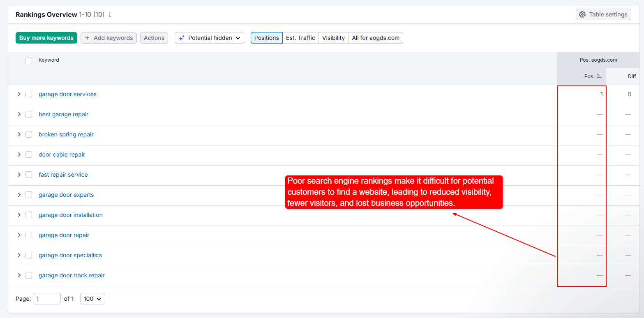Viewport: 644px width, 318px height.
Task: Click the Buy more keywords button
Action: point(46,38)
